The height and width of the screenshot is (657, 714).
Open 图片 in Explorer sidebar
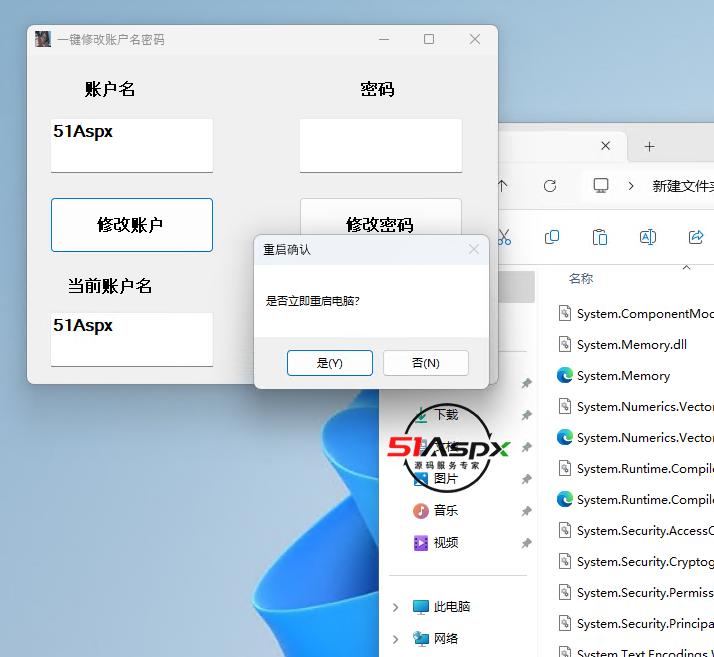[445, 479]
